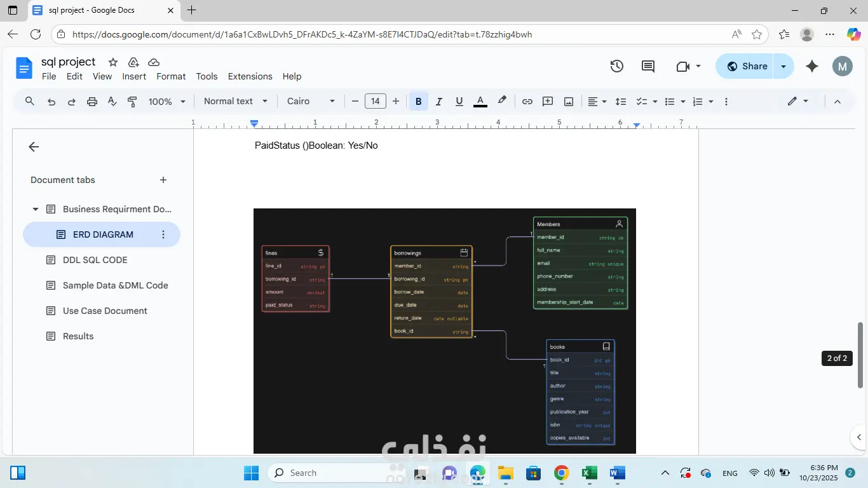Image resolution: width=868 pixels, height=488 pixels.
Task: Open the Cairo font dropdown
Action: (311, 102)
